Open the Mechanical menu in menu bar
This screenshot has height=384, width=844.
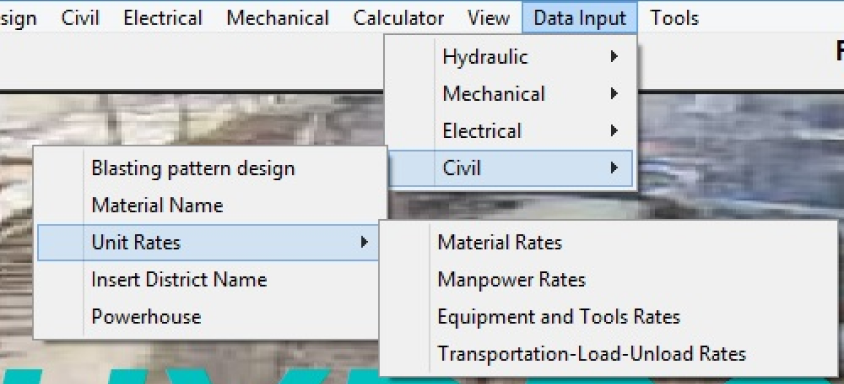(x=278, y=18)
